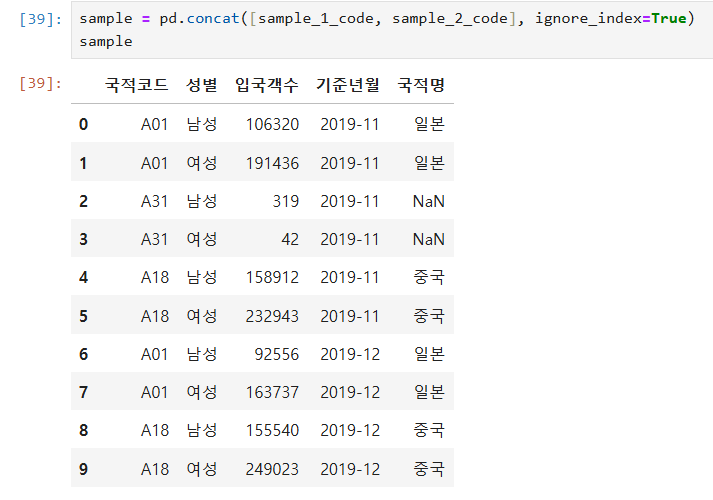Click row index 4

pyautogui.click(x=83, y=277)
